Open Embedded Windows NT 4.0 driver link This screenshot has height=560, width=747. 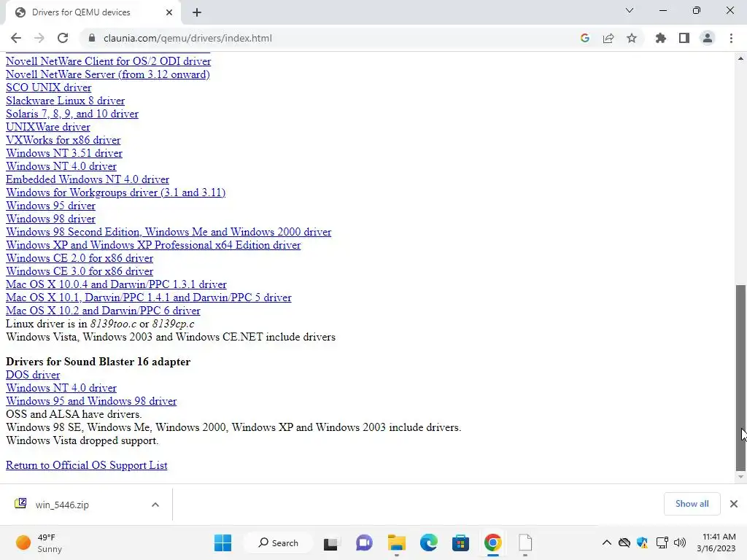coord(88,179)
